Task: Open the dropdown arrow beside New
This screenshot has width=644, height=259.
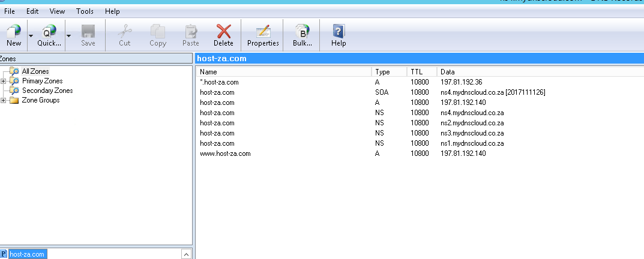Action: click(31, 36)
